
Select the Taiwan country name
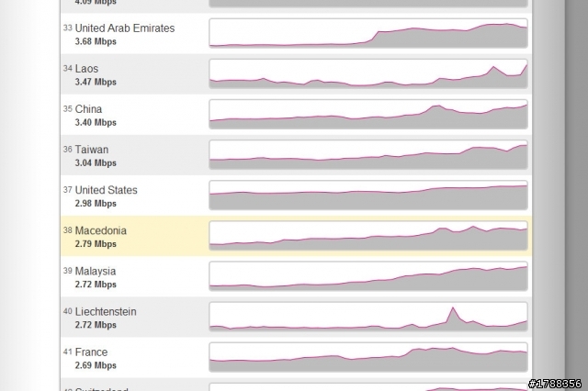tap(92, 150)
